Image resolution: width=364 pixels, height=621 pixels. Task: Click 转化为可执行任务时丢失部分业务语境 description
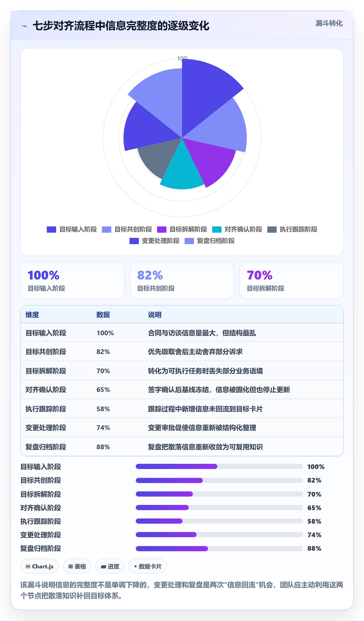tap(205, 371)
